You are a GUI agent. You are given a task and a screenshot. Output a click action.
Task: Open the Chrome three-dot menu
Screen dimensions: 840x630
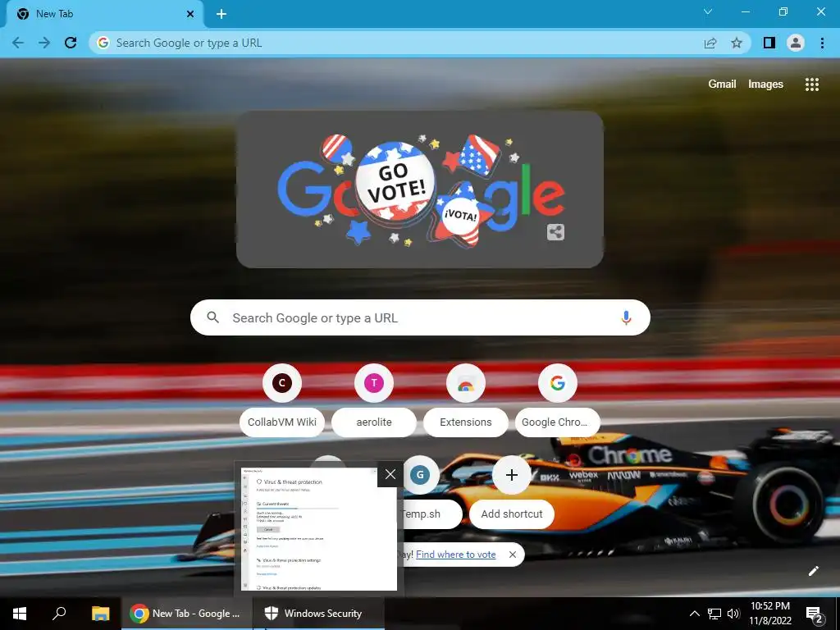click(x=822, y=43)
